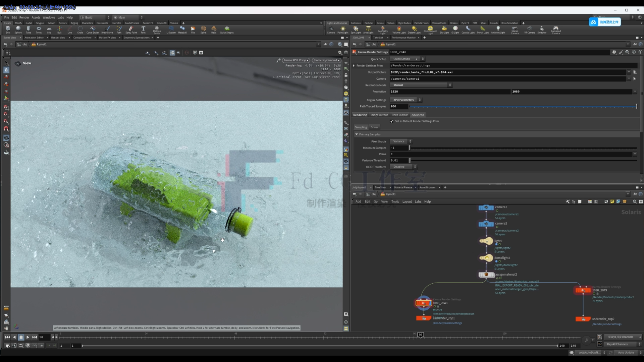Open the OCIO Transform dropdown
The height and width of the screenshot is (362, 644).
click(402, 167)
